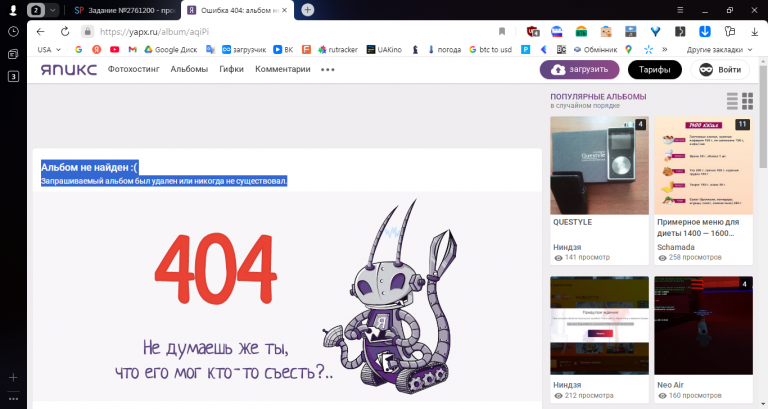This screenshot has height=409, width=768.
Task: Open the погода bookmark
Action: [x=444, y=49]
